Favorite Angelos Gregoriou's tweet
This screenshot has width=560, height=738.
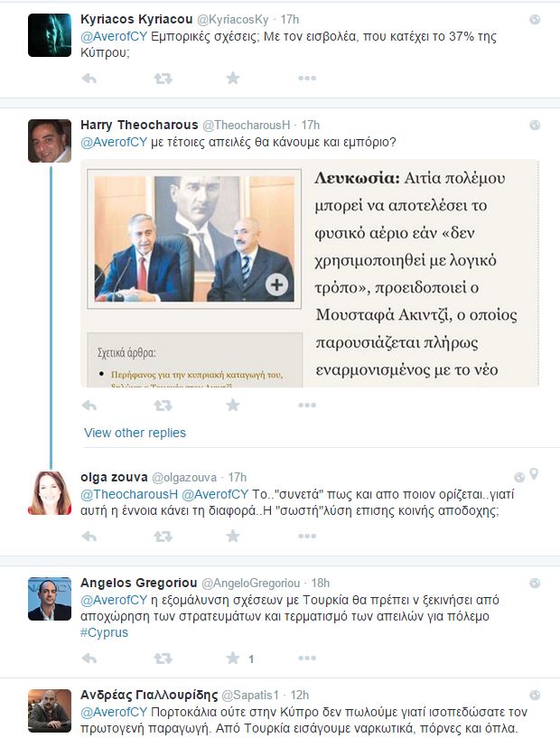(x=232, y=658)
